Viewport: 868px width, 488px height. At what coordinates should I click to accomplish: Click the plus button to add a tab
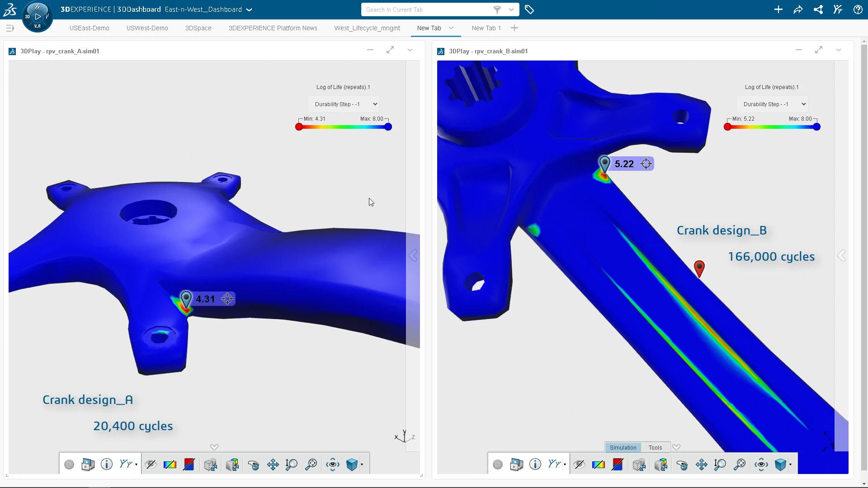[x=514, y=28]
